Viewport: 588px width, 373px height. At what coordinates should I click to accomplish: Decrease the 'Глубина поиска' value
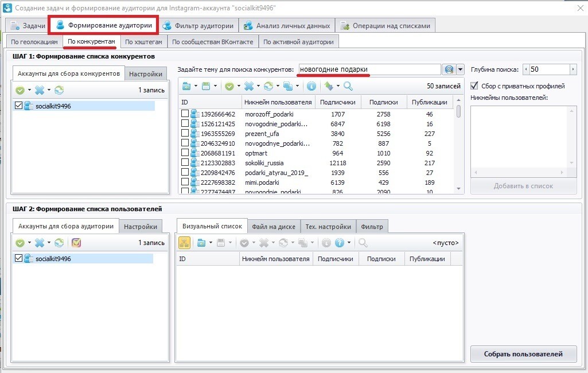pyautogui.click(x=525, y=69)
